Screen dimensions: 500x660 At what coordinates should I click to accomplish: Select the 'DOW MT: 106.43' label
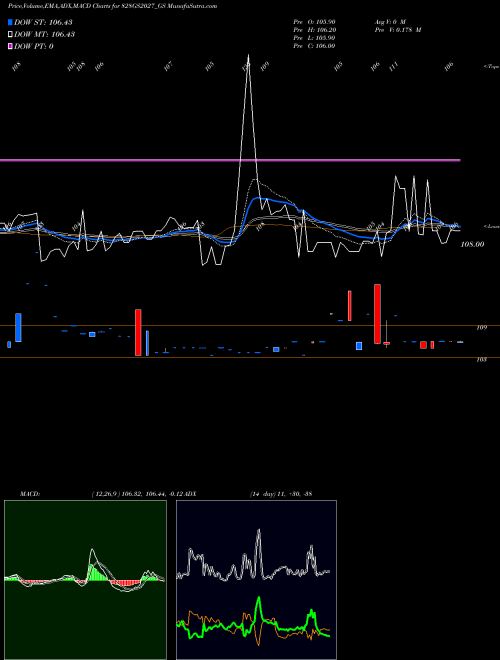tap(45, 34)
